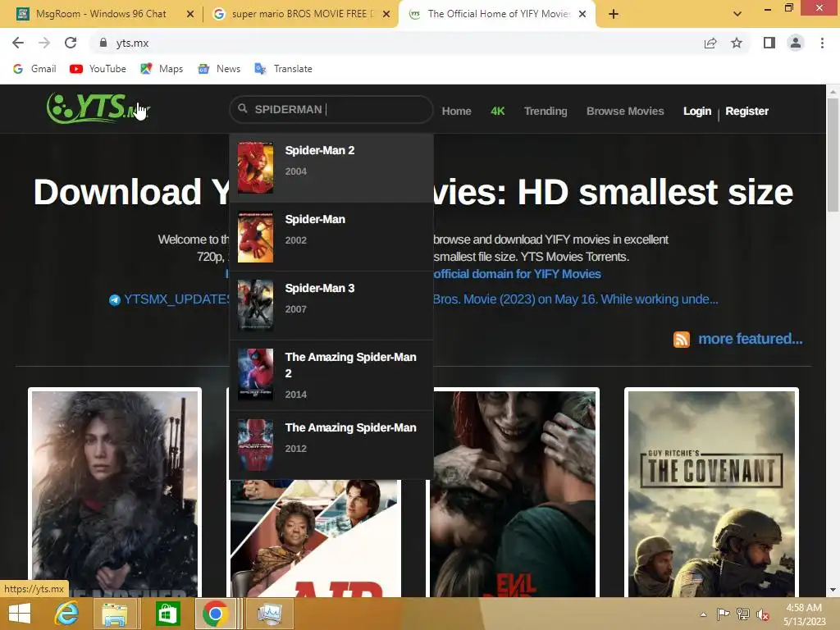Open the Maps bookmark
The width and height of the screenshot is (840, 630).
tap(162, 69)
